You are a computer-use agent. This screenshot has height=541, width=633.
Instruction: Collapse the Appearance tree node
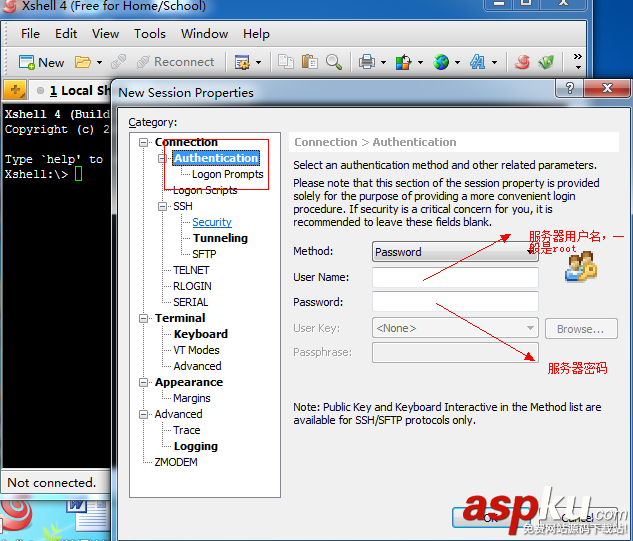click(143, 382)
